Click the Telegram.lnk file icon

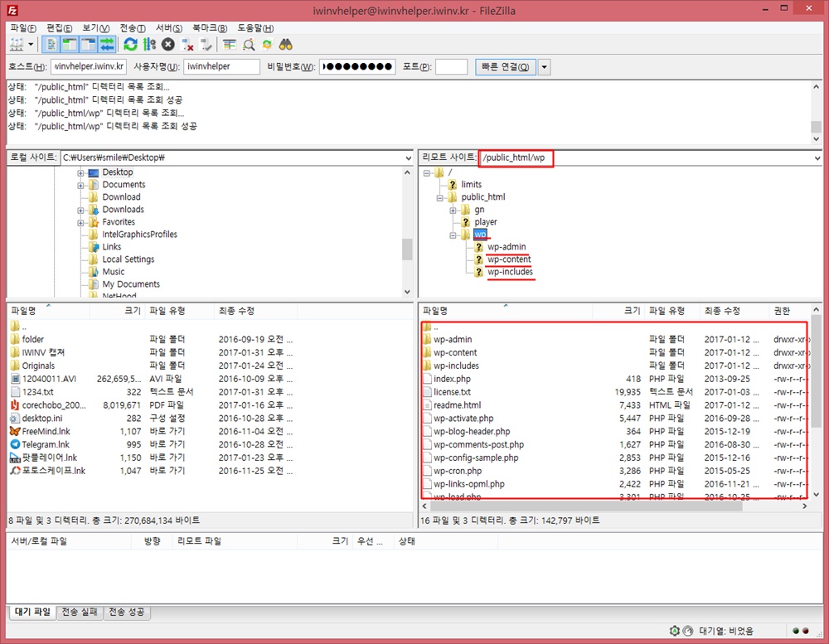tap(15, 444)
